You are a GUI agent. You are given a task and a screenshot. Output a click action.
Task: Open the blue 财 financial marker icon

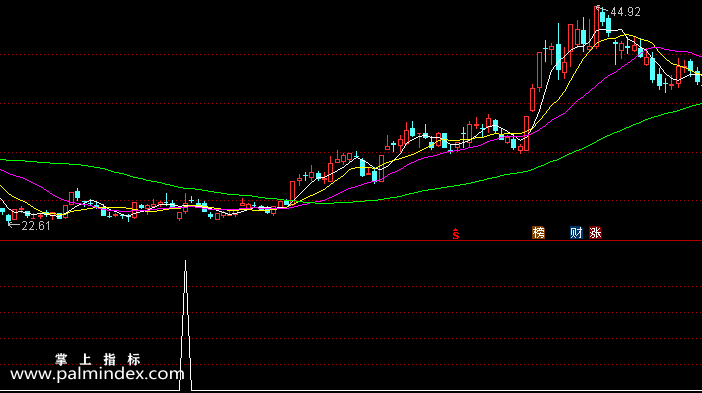click(576, 232)
